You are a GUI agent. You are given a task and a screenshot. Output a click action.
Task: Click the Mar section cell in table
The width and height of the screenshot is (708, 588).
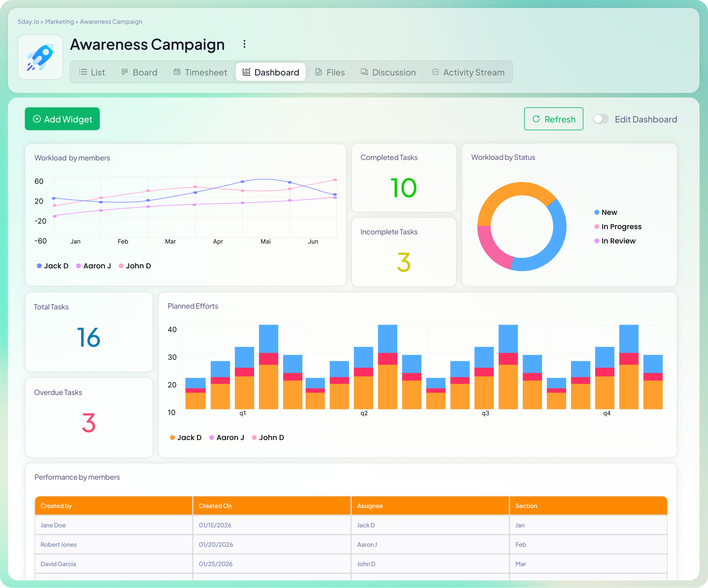589,564
